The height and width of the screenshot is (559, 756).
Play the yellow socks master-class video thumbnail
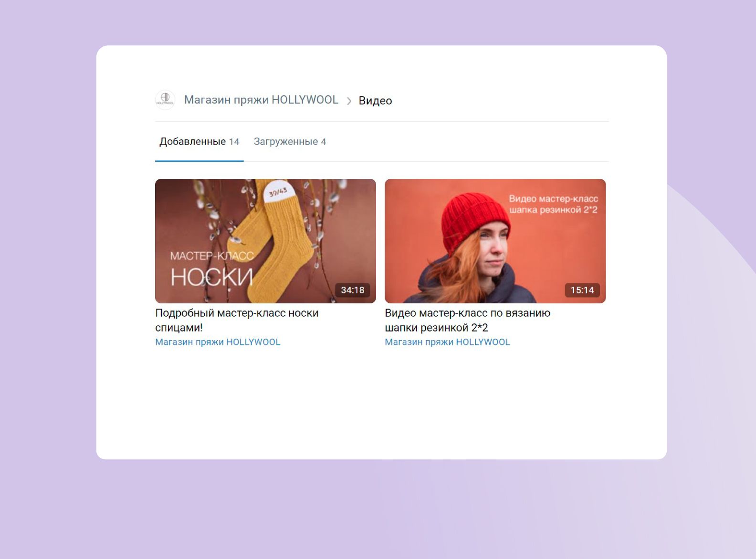coord(265,234)
